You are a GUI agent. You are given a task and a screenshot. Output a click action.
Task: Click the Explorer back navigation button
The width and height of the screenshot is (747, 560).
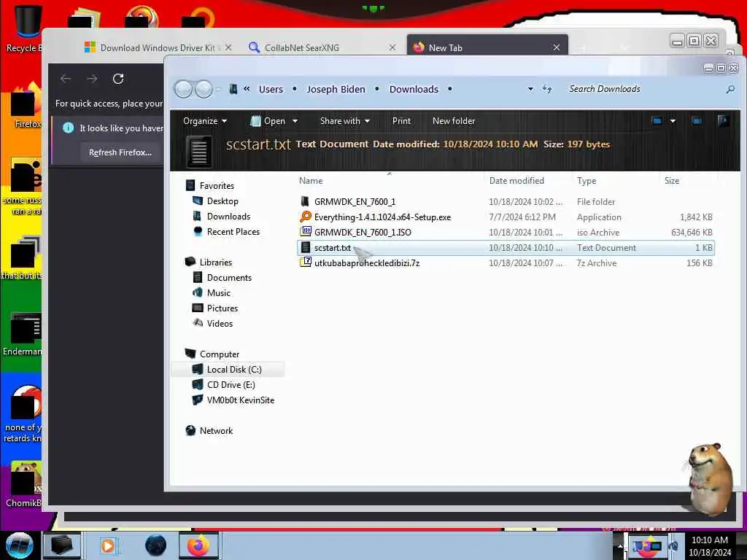click(183, 89)
